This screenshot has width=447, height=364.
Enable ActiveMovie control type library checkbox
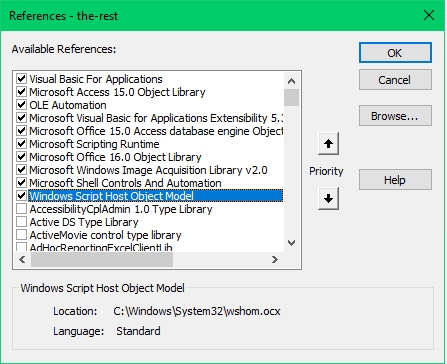click(x=22, y=235)
